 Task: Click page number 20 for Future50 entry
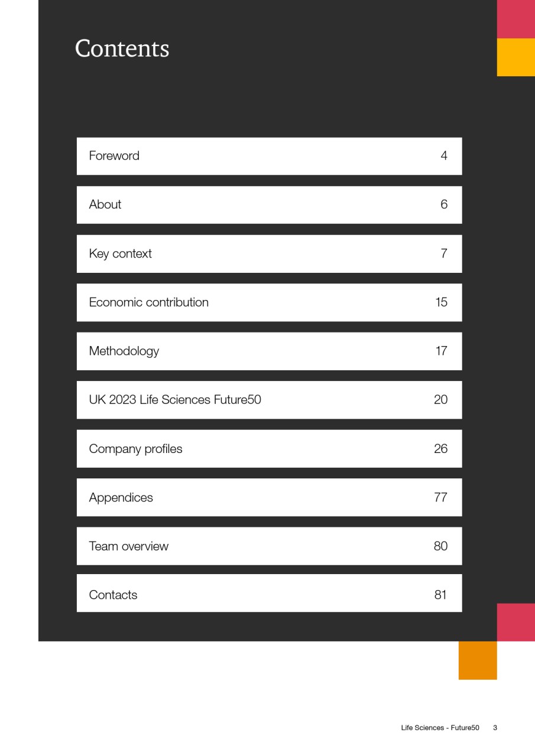coord(440,400)
